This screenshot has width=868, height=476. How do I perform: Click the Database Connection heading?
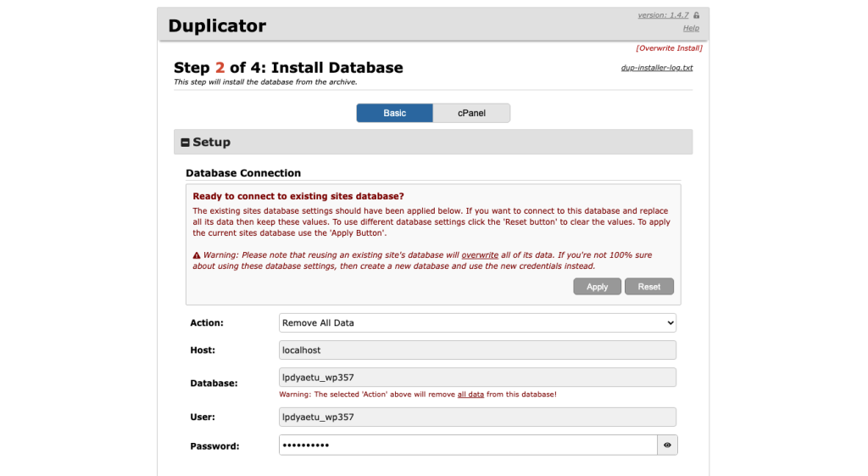click(243, 173)
